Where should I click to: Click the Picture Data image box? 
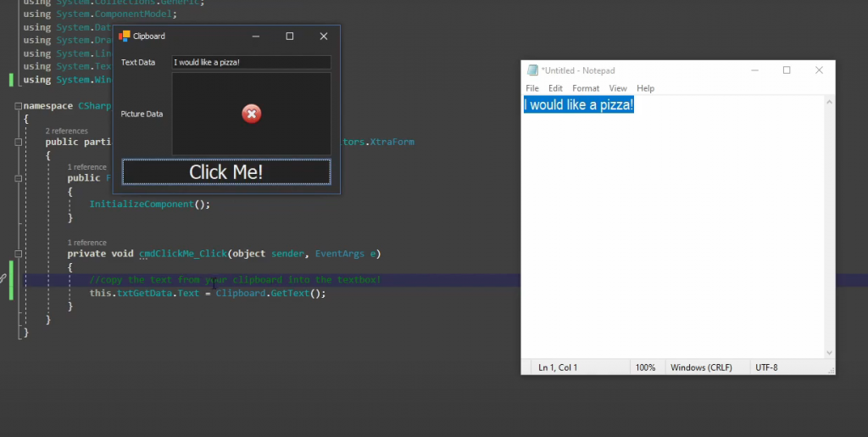(x=251, y=114)
